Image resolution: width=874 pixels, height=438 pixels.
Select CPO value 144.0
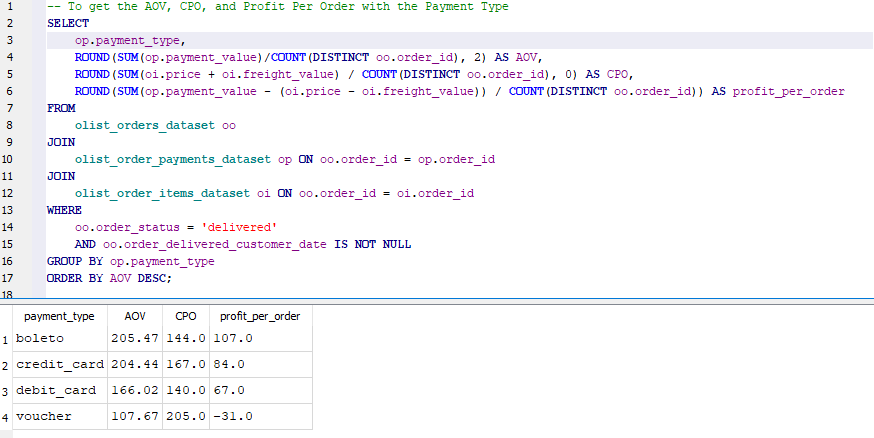point(186,338)
